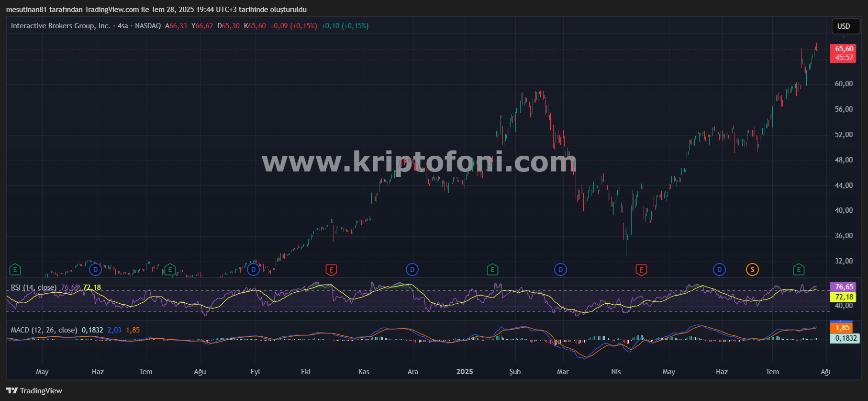The width and height of the screenshot is (868, 401).
Task: Click the green E earnings marker at chart's left edge
Action: [15, 270]
